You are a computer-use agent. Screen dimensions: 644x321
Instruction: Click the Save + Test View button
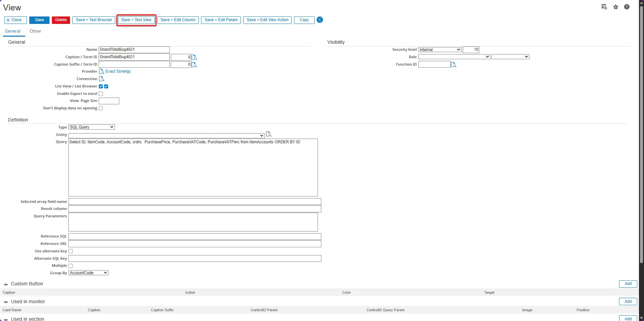136,20
